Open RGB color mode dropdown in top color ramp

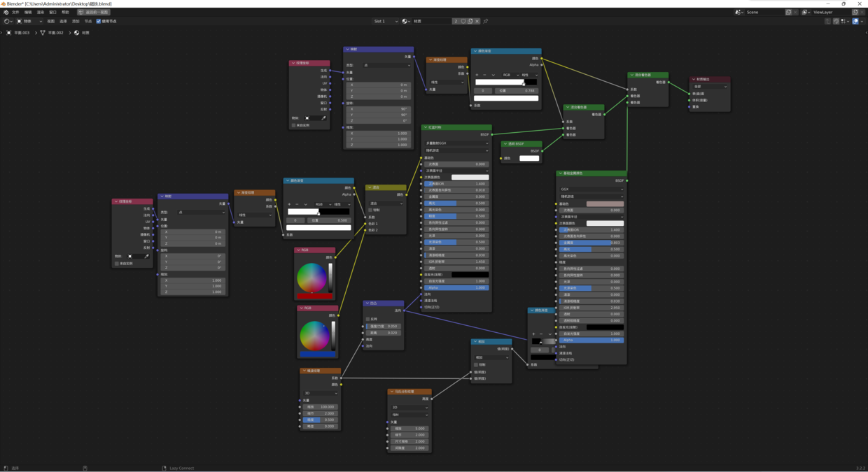pos(511,75)
